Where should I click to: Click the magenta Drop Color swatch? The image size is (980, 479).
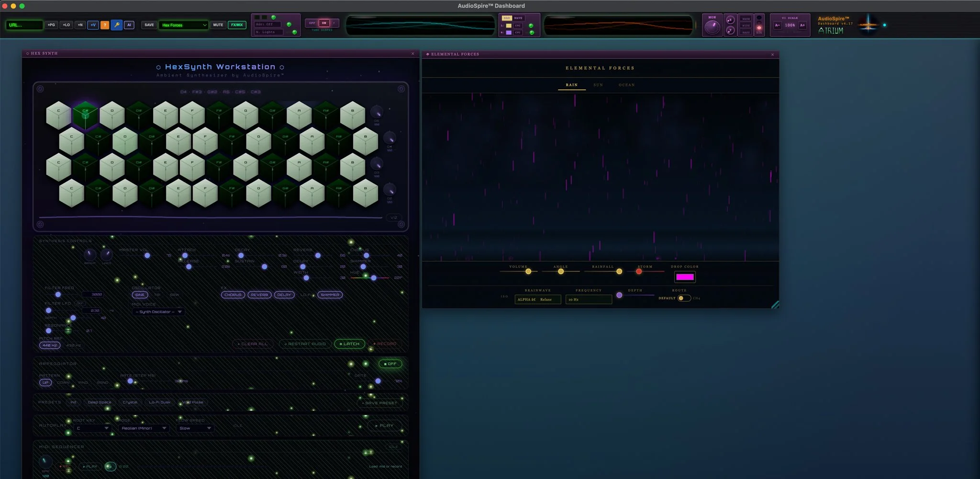[x=685, y=277]
